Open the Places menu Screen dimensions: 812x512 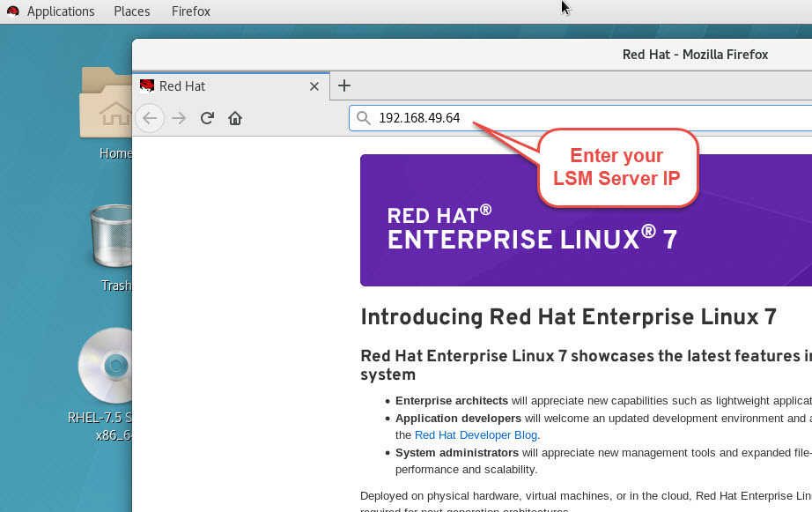click(x=131, y=11)
